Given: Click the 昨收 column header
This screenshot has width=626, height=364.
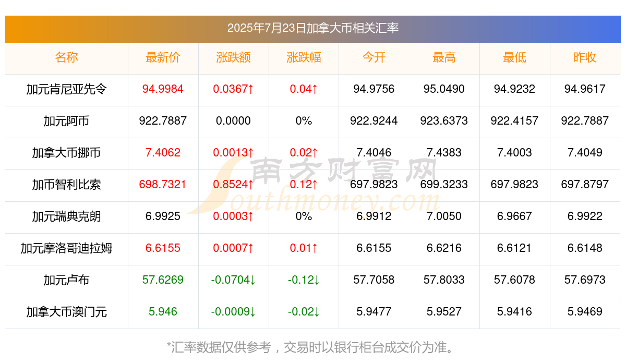Looking at the screenshot, I should tap(585, 57).
